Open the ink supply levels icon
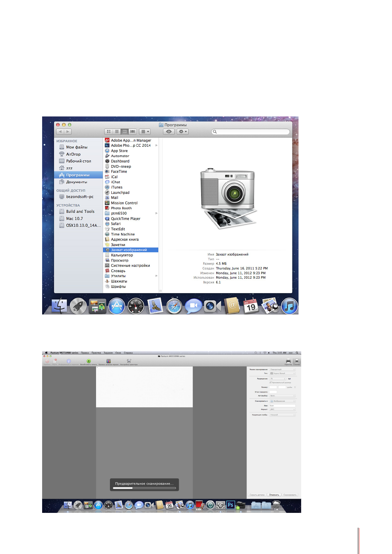Image resolution: width=392 pixels, height=554 pixels. tap(108, 361)
